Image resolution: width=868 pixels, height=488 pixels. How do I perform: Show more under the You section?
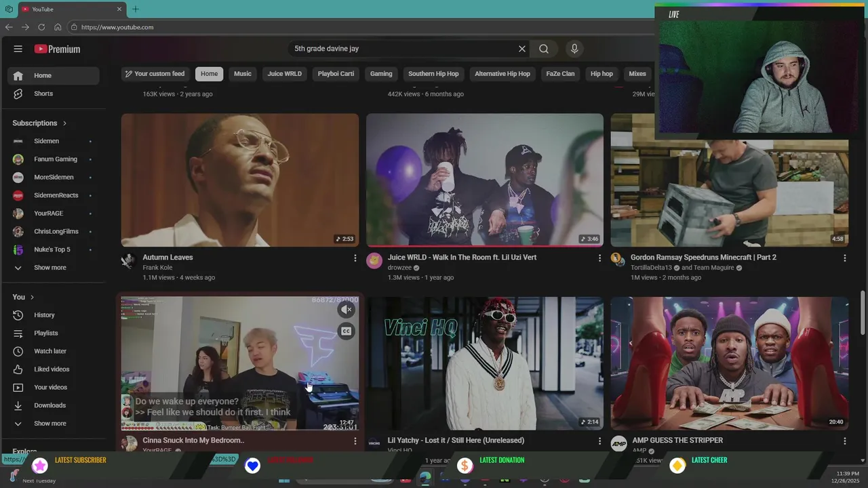[x=53, y=424]
